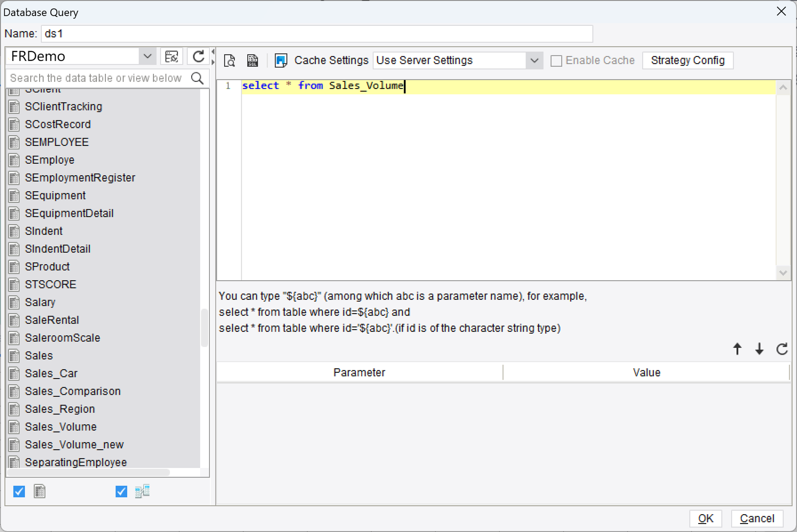Move parameter down with down arrow
The width and height of the screenshot is (797, 532).
[x=759, y=349]
